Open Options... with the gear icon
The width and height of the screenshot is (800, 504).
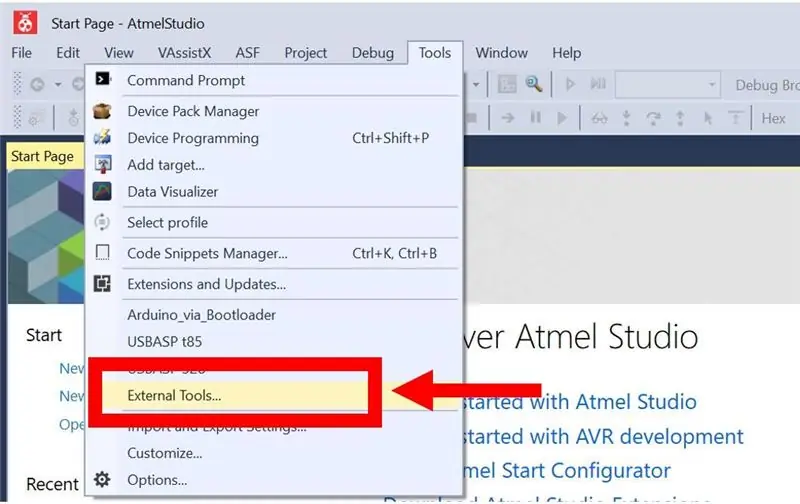102,480
